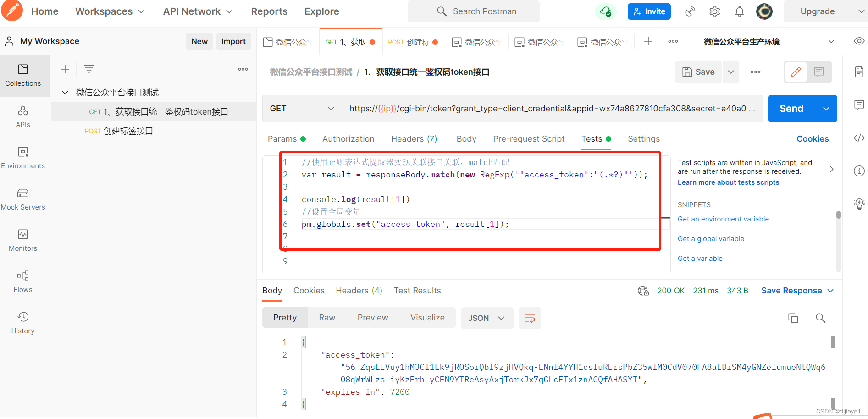Screen dimensions: 868x419
Task: Open the code snippet pane icon
Action: click(859, 138)
